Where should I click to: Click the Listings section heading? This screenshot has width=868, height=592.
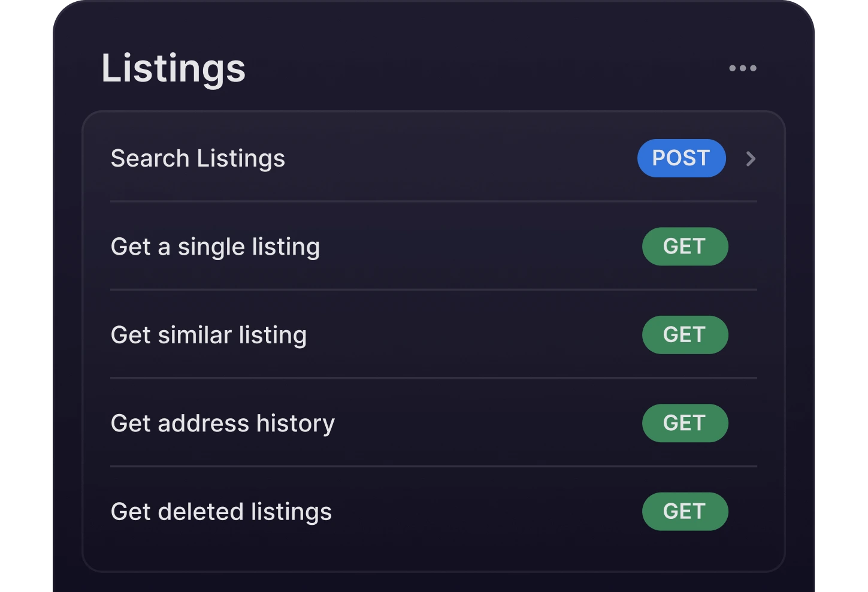coord(173,68)
